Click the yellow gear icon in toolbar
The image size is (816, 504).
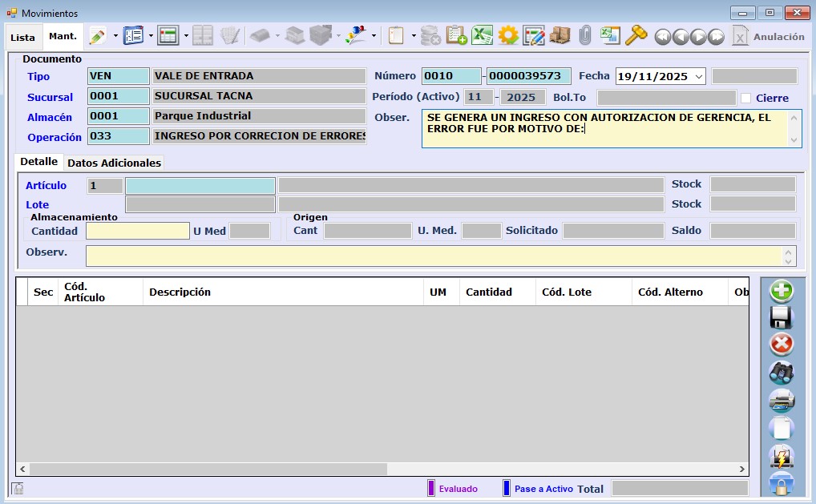pos(507,36)
